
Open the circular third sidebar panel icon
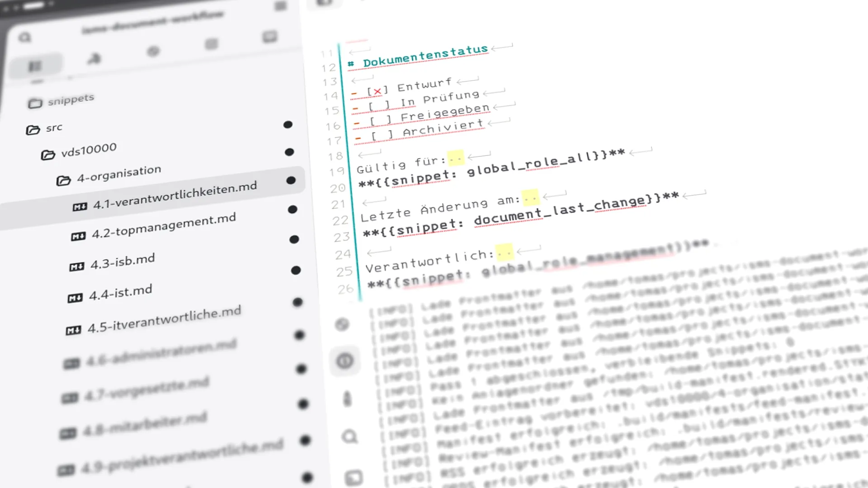coord(153,51)
